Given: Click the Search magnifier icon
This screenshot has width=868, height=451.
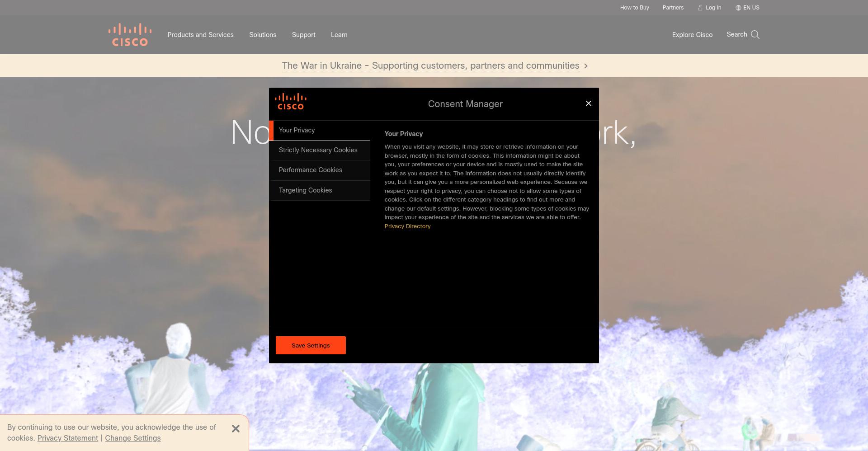Looking at the screenshot, I should (x=755, y=35).
